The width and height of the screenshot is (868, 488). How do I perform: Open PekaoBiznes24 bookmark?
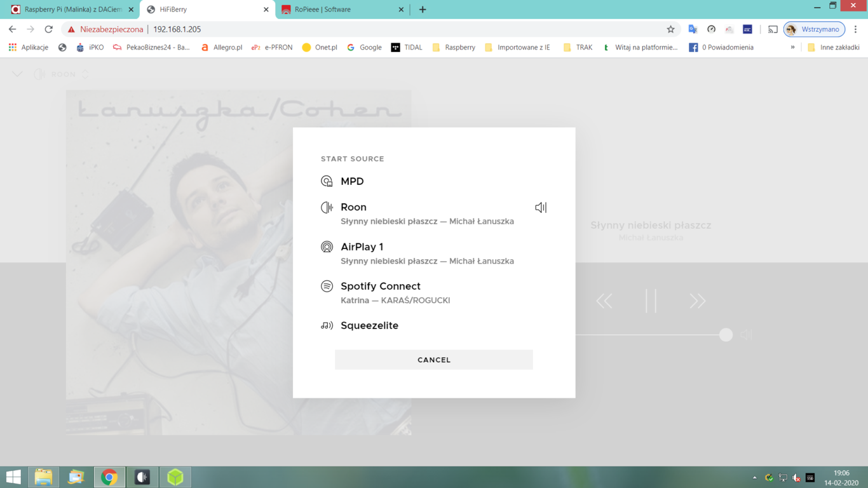pos(151,47)
